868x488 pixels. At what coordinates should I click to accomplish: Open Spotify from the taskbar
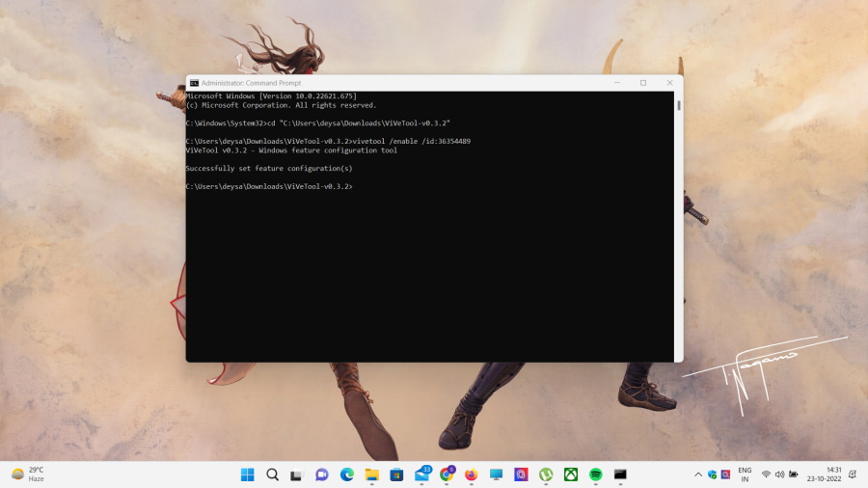tap(596, 474)
